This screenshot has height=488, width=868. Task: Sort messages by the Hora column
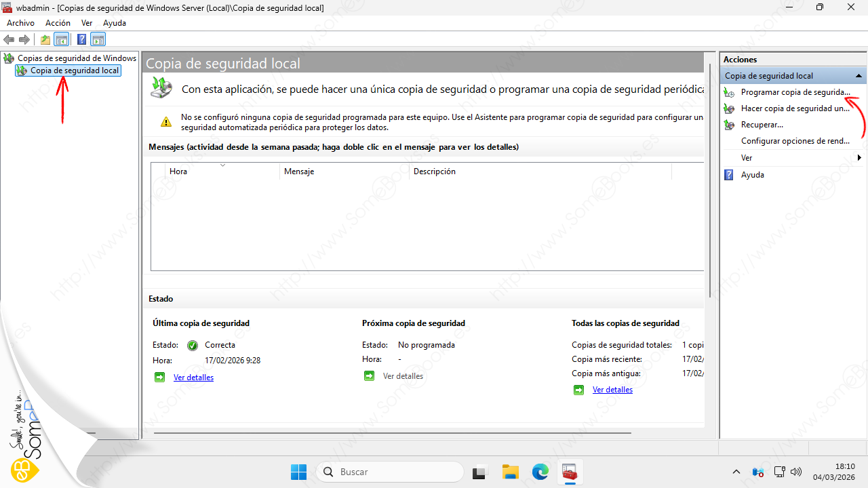click(x=178, y=171)
